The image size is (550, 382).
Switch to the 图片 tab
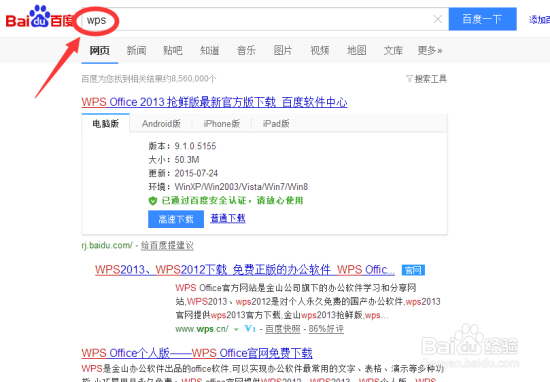[x=283, y=51]
